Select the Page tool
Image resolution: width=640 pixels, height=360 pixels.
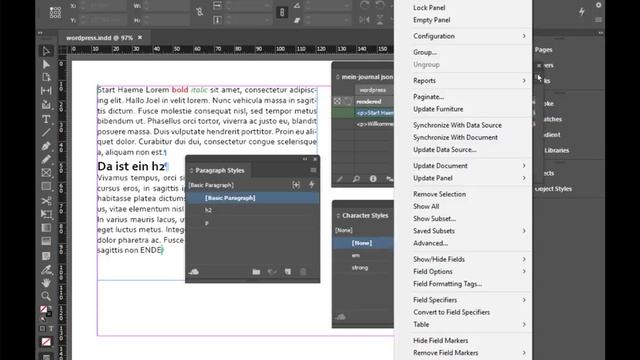[x=46, y=78]
